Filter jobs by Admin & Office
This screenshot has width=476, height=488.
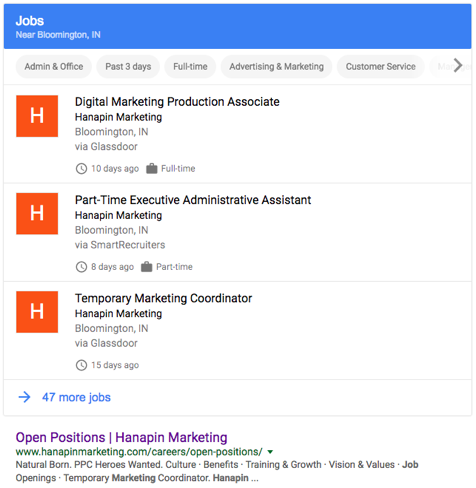(x=54, y=67)
